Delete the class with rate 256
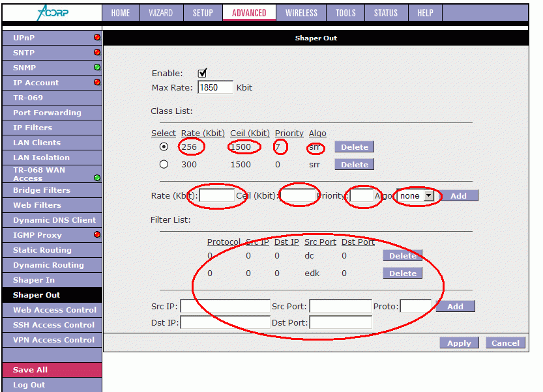This screenshot has width=543, height=392. point(354,147)
